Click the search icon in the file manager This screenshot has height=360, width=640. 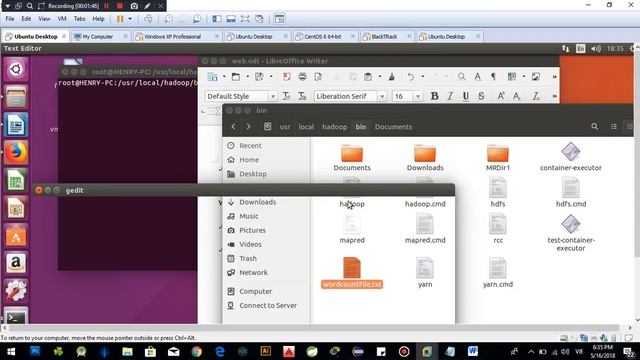tap(595, 127)
